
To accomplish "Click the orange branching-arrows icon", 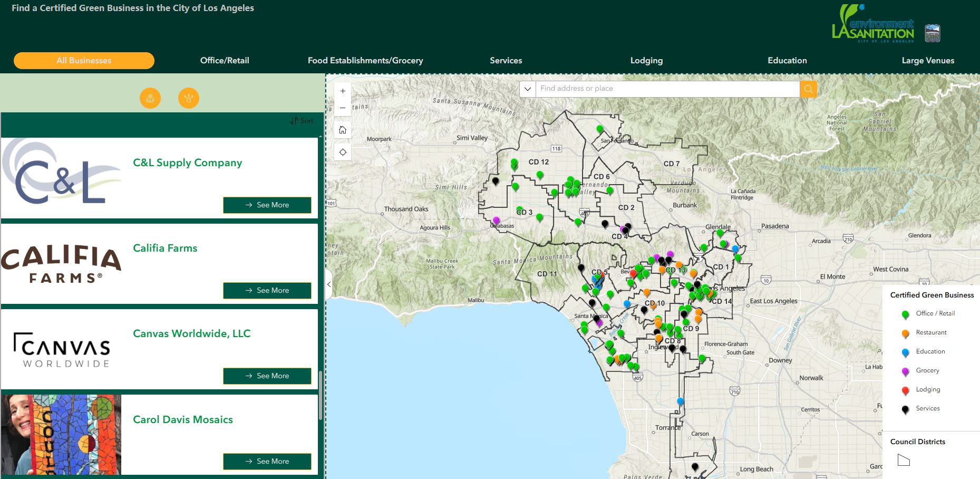I will pyautogui.click(x=189, y=98).
